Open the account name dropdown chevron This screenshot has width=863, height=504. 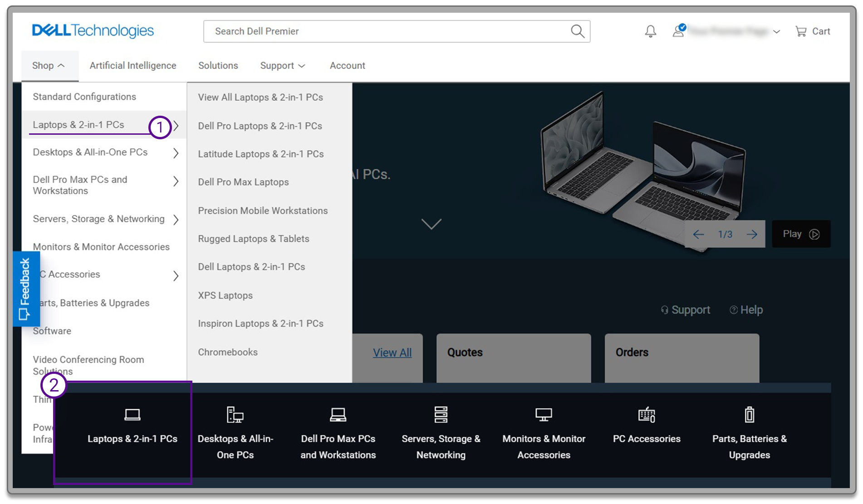776,32
